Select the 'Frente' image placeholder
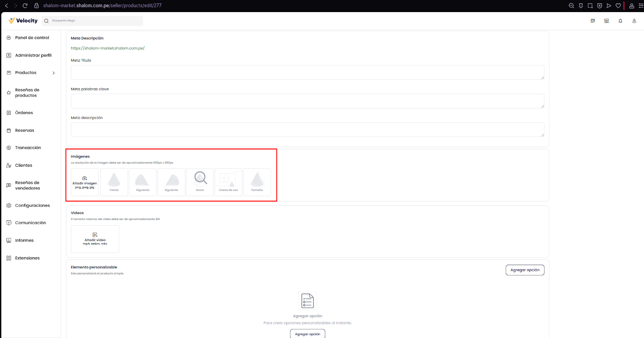Viewport: 644px width, 338px height. point(114,182)
